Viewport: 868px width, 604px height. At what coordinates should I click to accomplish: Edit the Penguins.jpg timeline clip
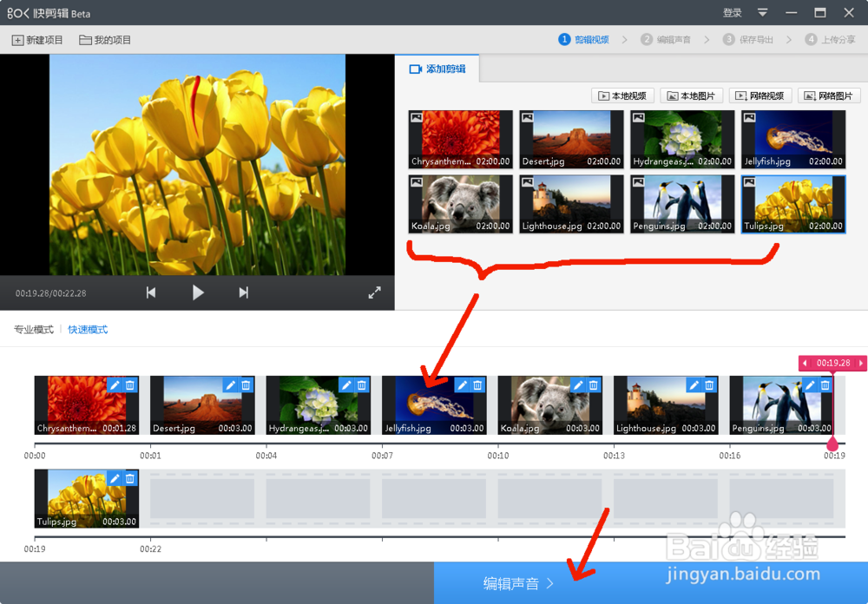(810, 385)
